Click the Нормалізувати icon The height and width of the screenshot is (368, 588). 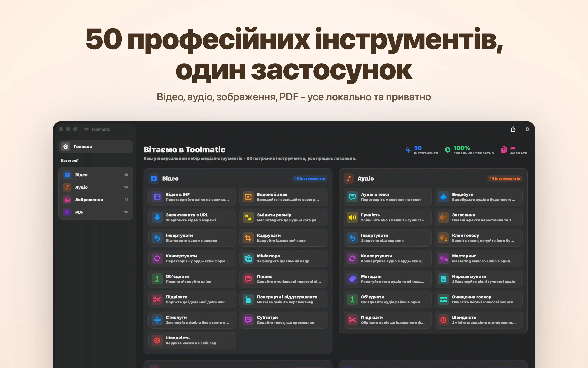443,279
